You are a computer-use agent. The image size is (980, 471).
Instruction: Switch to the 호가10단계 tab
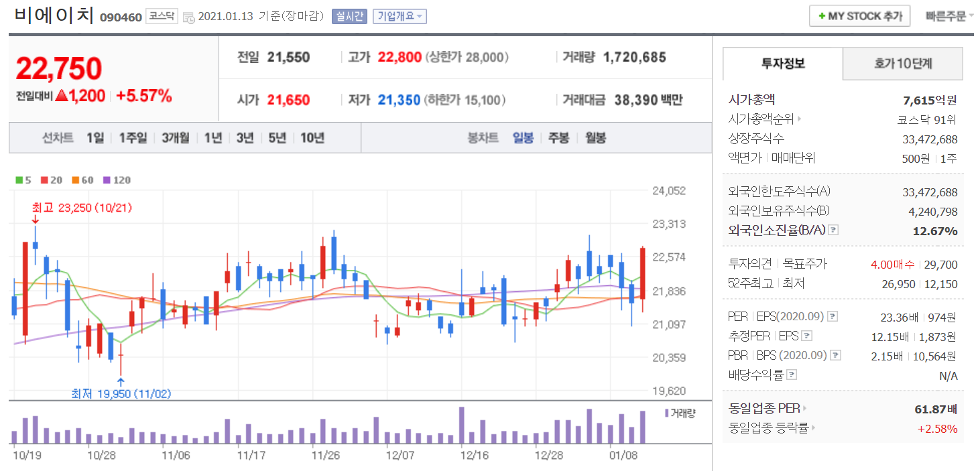pyautogui.click(x=902, y=64)
